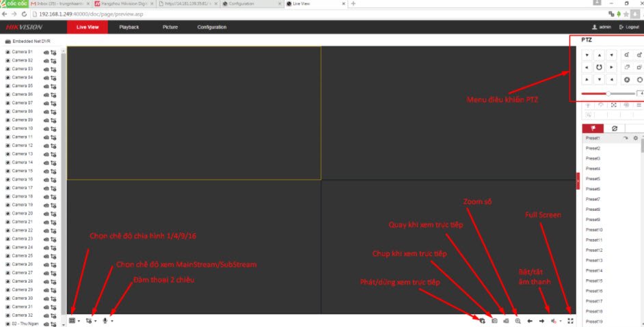Click the Logout link
Viewport: 644px width, 327px height.
(629, 27)
